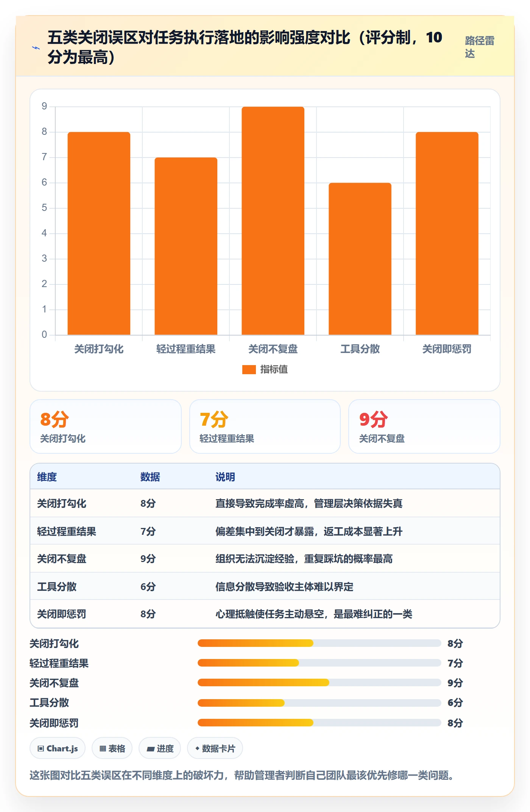
Task: Click the 关闭即惩罚 bar in the chart
Action: [x=447, y=233]
